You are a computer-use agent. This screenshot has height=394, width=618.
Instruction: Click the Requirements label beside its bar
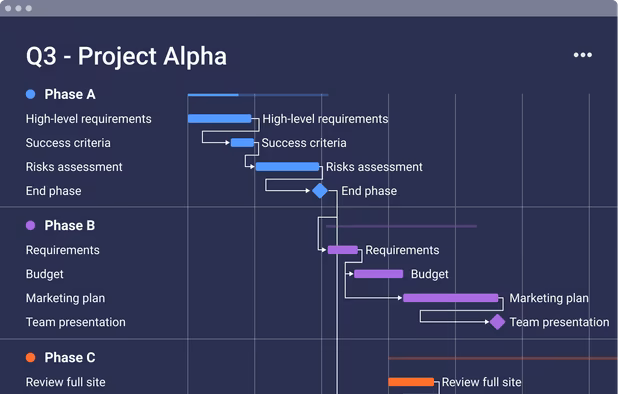click(402, 250)
